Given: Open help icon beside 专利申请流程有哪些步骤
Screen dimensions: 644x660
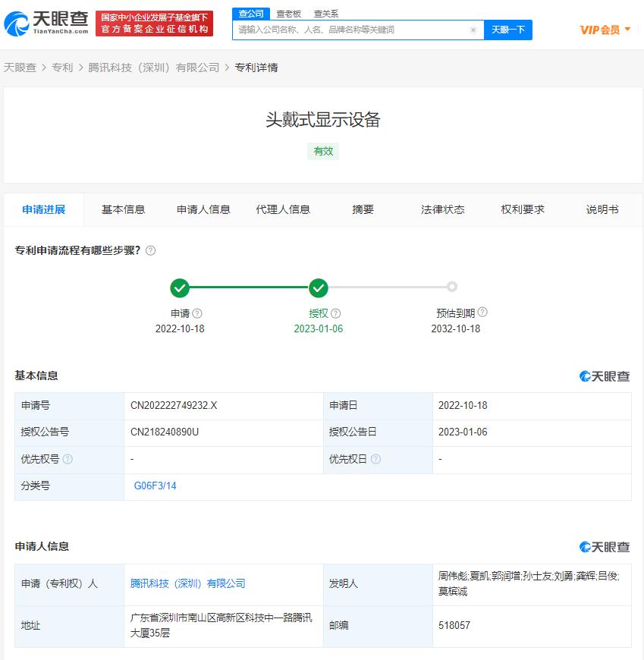Looking at the screenshot, I should (x=151, y=250).
